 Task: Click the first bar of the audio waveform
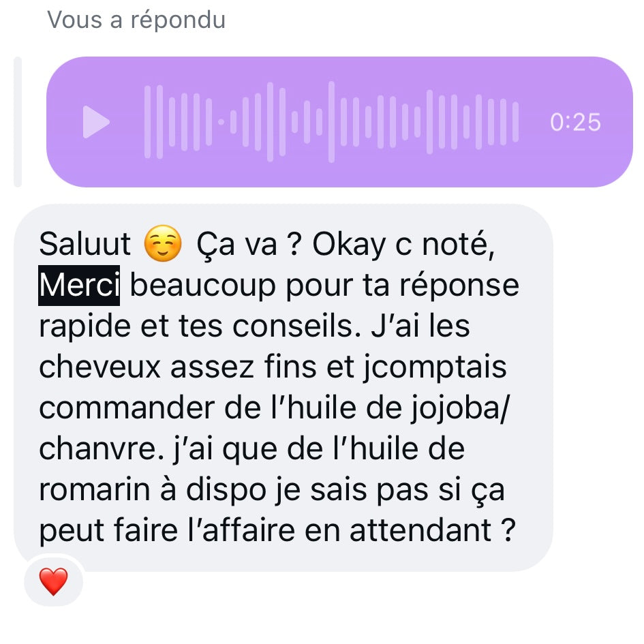click(x=147, y=122)
